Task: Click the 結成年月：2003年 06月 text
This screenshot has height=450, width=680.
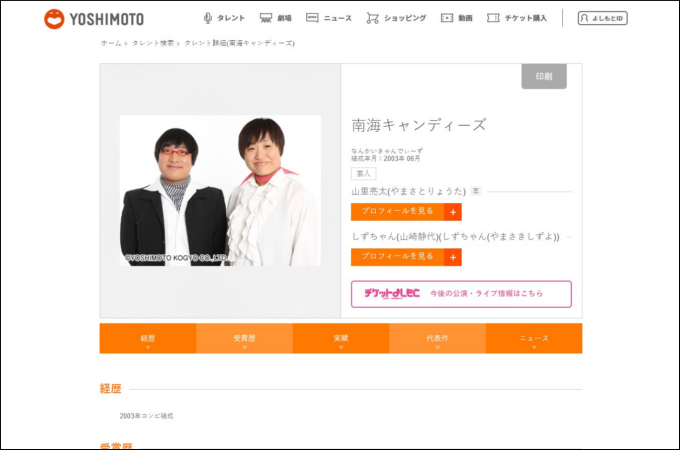Action: click(386, 158)
